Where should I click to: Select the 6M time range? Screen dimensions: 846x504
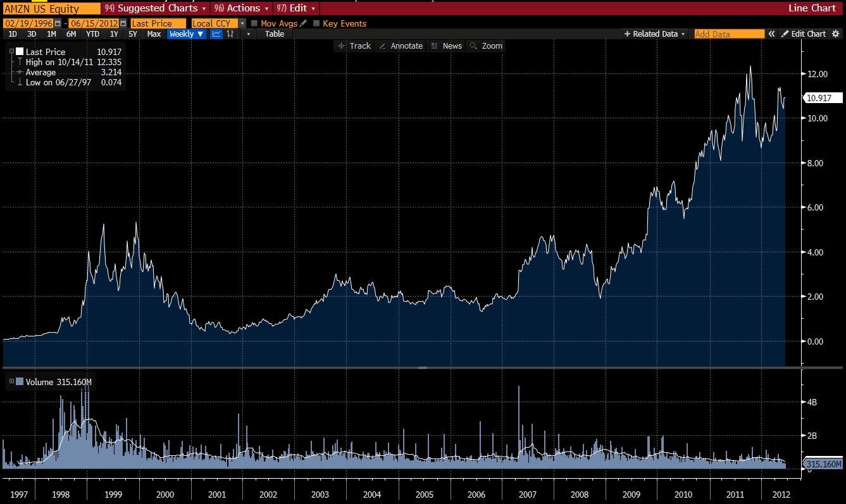point(71,34)
